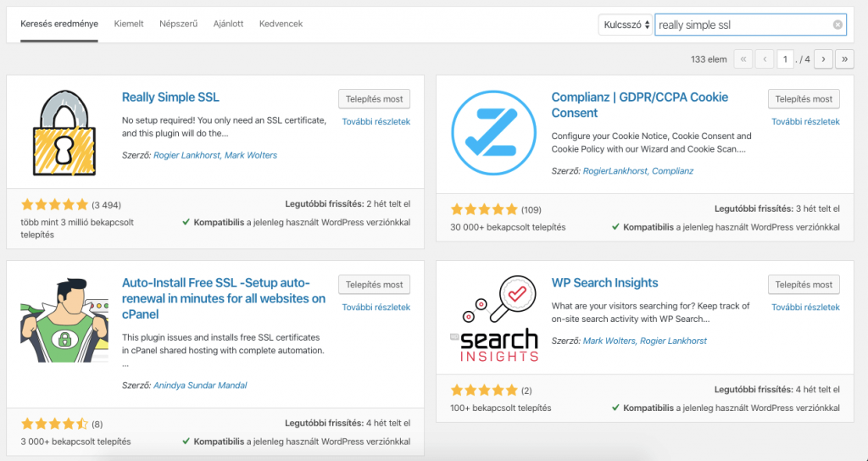The height and width of the screenshot is (461, 868).
Task: Click Legutóbbi frissítés: 2 hét telt el
Action: (x=348, y=204)
